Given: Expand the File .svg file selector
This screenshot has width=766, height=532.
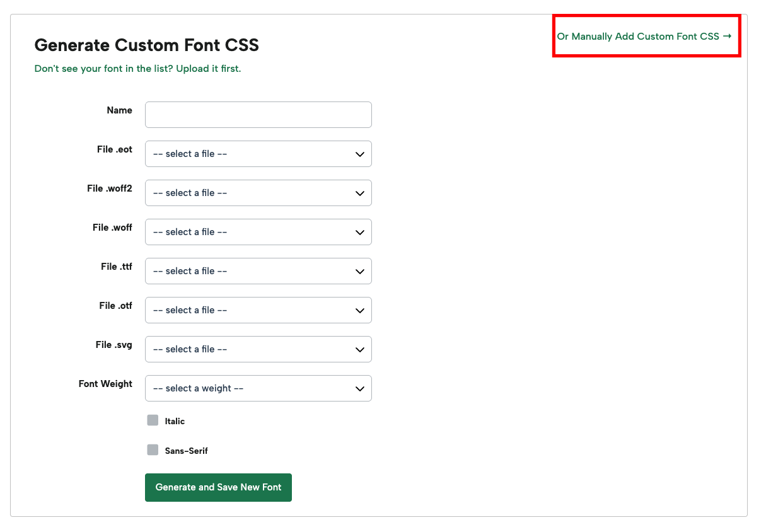Looking at the screenshot, I should tap(258, 349).
